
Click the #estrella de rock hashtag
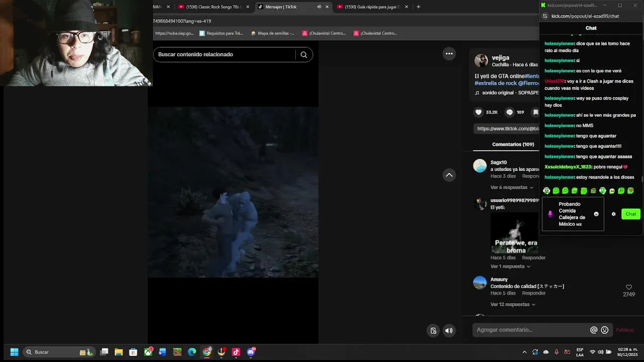pyautogui.click(x=496, y=83)
